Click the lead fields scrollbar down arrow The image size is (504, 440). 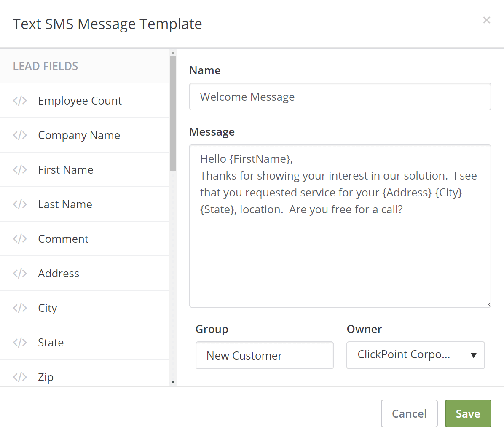click(x=173, y=382)
